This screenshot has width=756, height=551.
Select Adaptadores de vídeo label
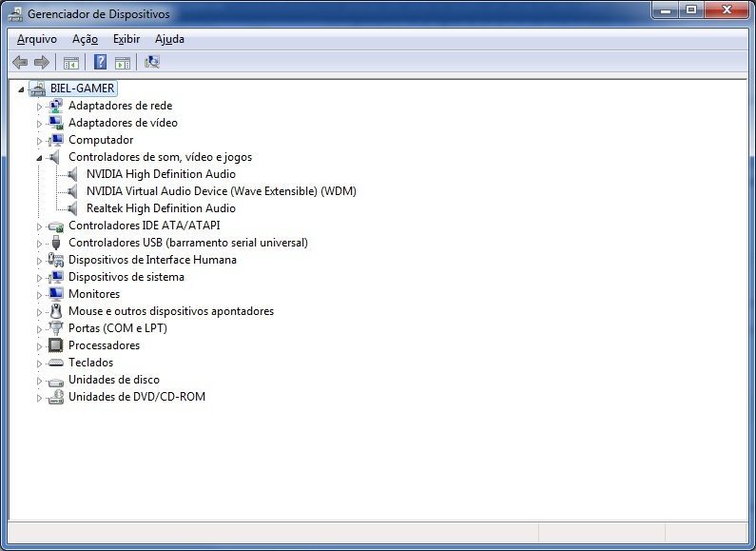pyautogui.click(x=123, y=123)
